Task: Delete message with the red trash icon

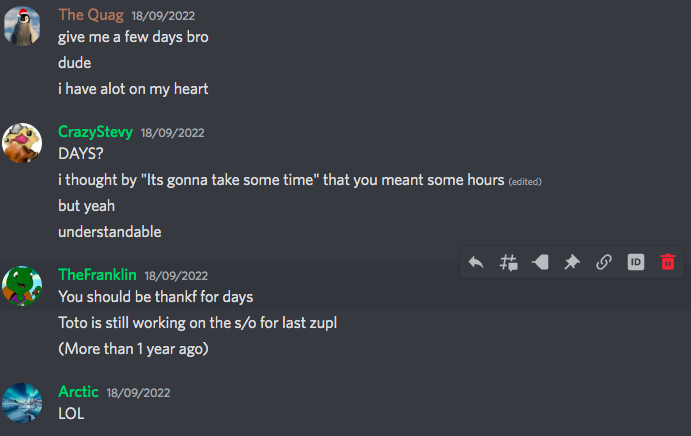Action: tap(668, 262)
